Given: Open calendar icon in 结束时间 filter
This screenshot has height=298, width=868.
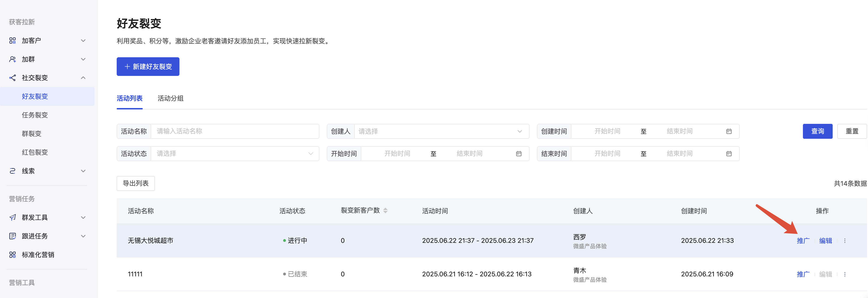Looking at the screenshot, I should (x=729, y=154).
